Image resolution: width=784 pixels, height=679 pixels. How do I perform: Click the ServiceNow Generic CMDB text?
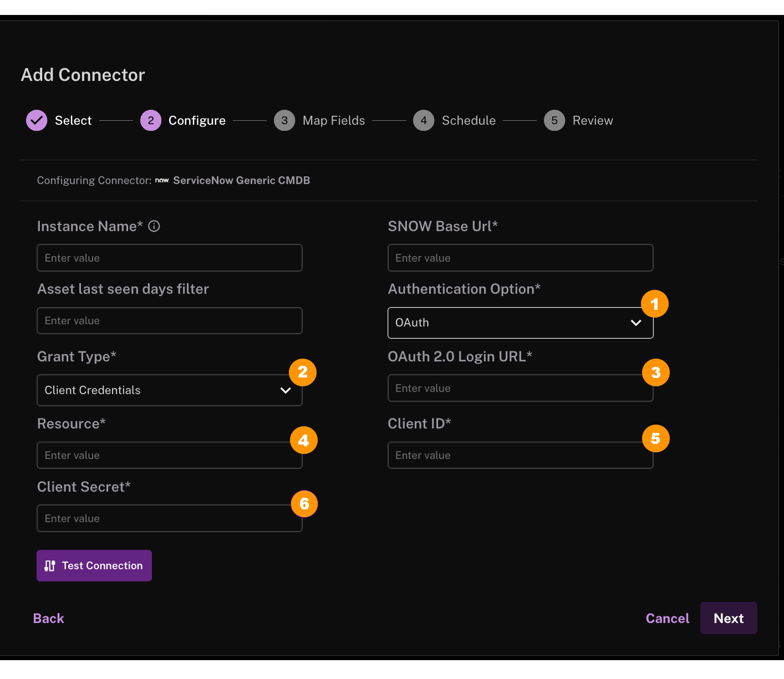[x=242, y=180]
